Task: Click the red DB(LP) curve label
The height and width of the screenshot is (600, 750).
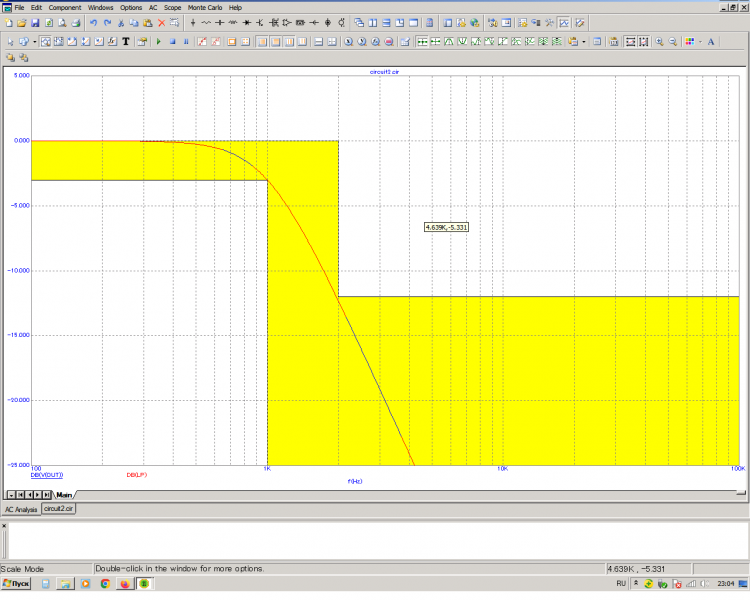Action: click(x=137, y=474)
